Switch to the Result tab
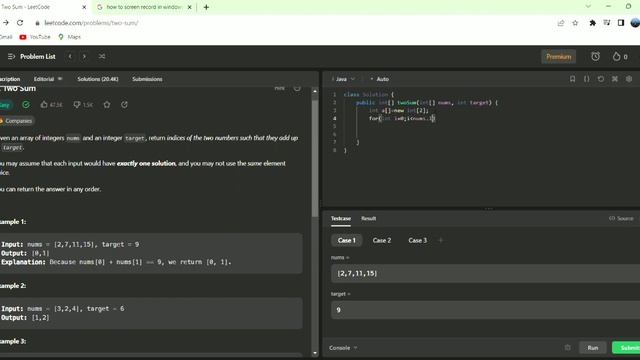Screen dimensions: 640x360 click(x=369, y=218)
